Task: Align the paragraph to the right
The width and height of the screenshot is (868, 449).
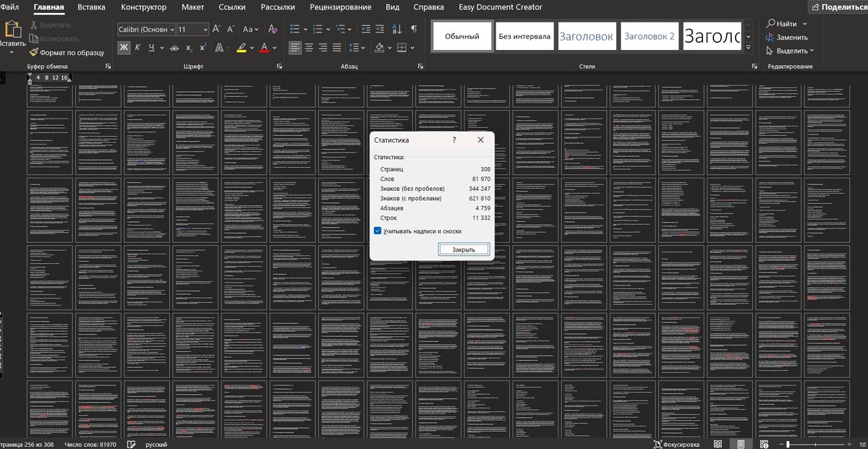Action: 325,48
